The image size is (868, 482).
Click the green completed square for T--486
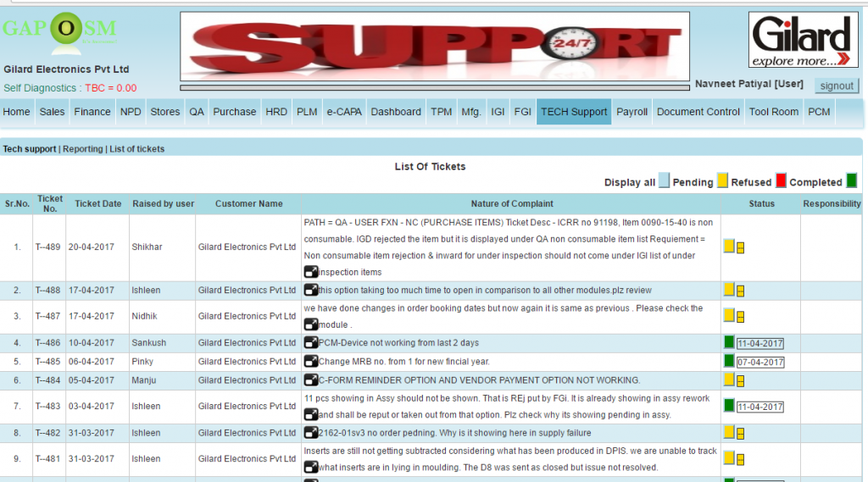729,342
